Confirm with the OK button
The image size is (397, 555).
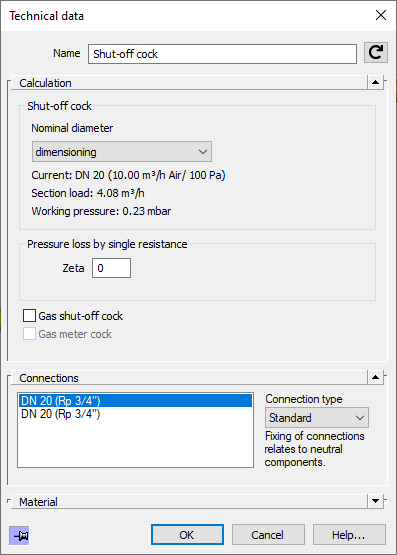coord(187,534)
